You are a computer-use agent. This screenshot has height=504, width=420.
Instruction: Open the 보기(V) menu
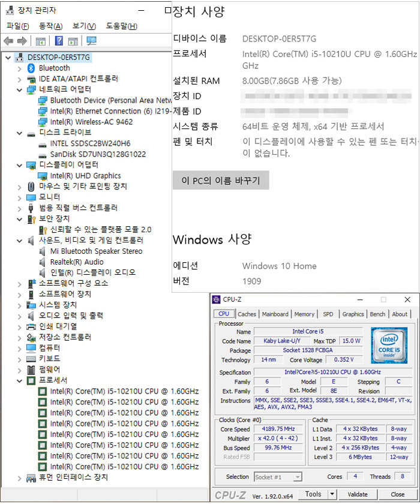(84, 26)
